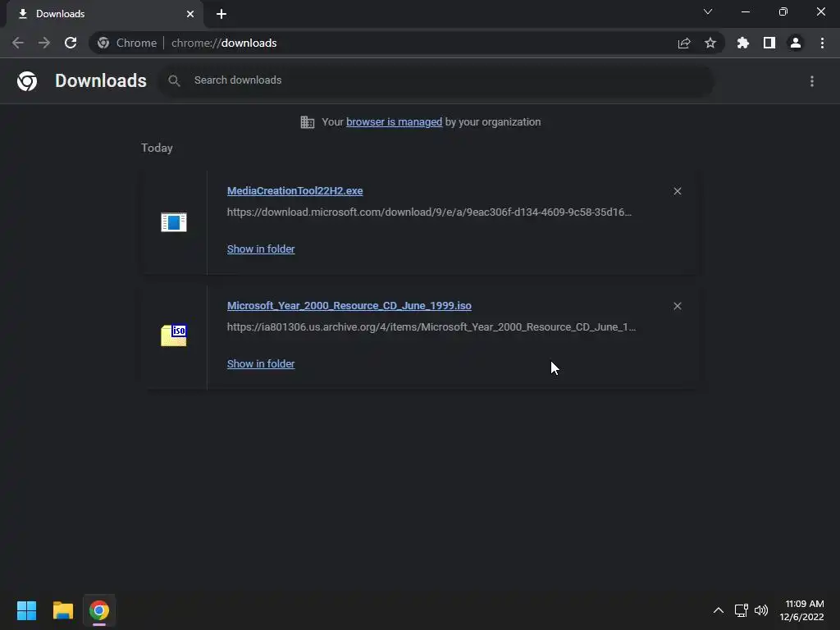Open the Extensions puzzle icon
This screenshot has height=630, width=840.
[x=743, y=43]
